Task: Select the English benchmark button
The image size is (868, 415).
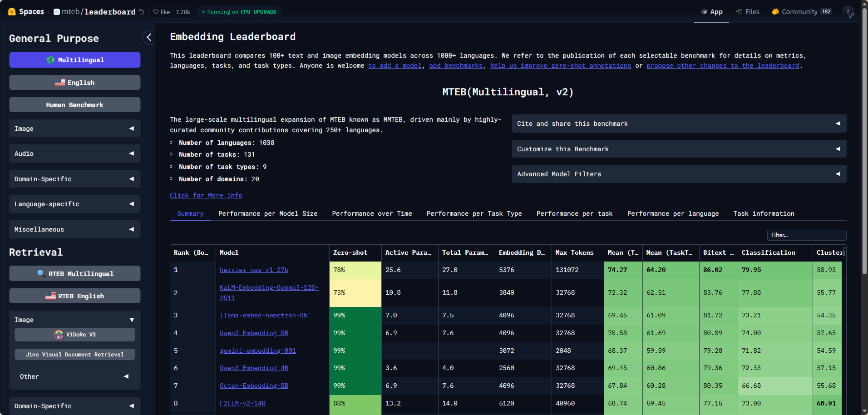Action: pos(75,83)
